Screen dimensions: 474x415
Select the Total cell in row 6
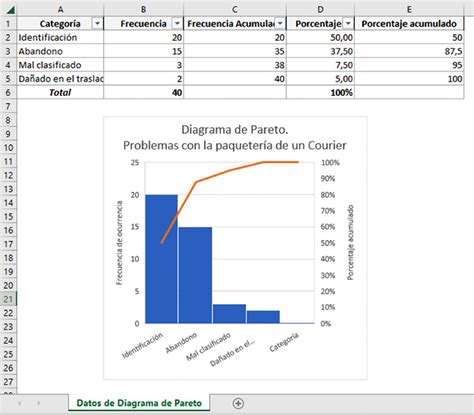click(x=60, y=92)
